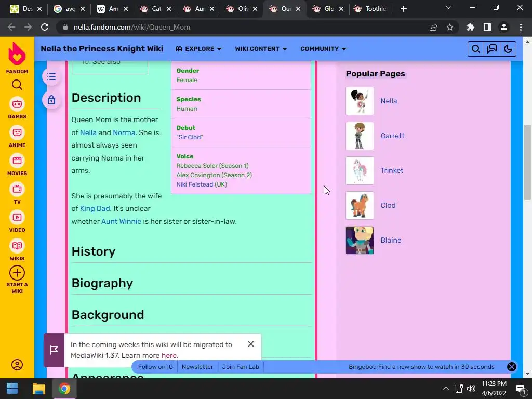Expand the Community menu
532x399 pixels.
[x=323, y=49]
